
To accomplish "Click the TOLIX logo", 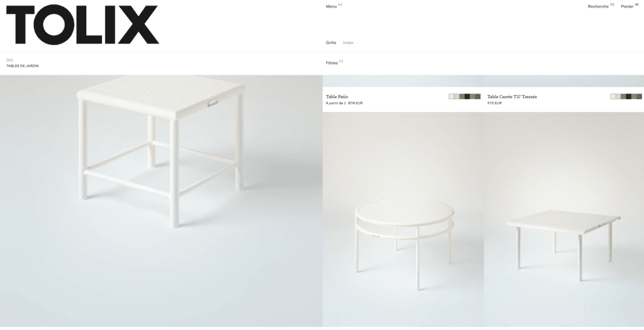I will [x=82, y=25].
